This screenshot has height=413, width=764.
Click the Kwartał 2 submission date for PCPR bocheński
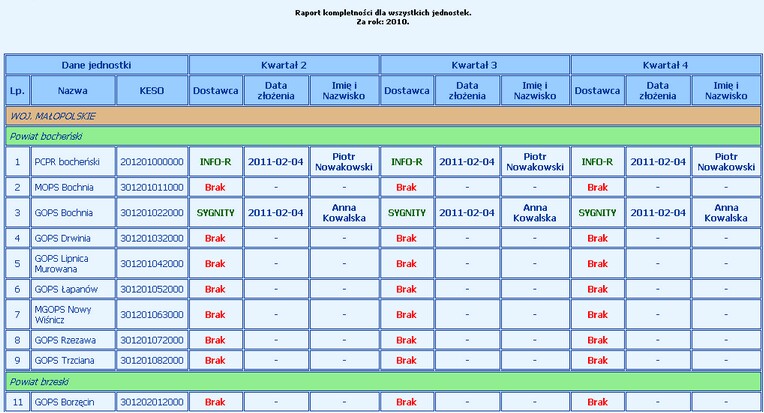coord(274,161)
